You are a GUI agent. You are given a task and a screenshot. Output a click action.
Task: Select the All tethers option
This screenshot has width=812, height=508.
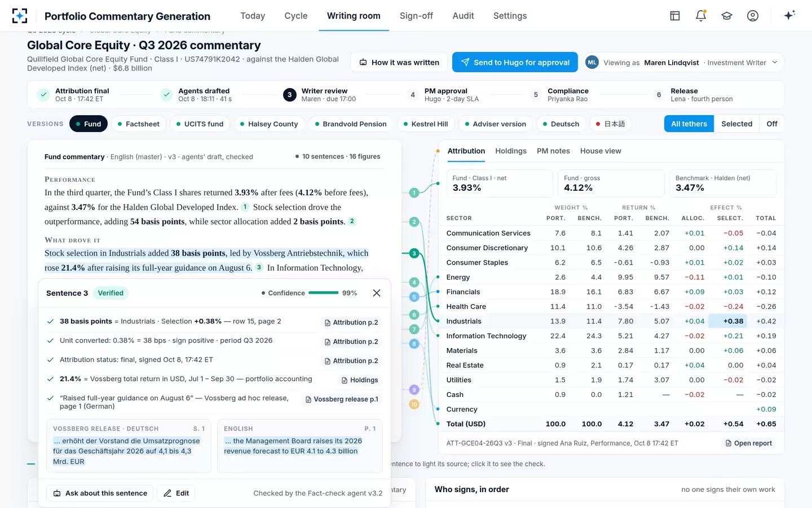click(689, 124)
